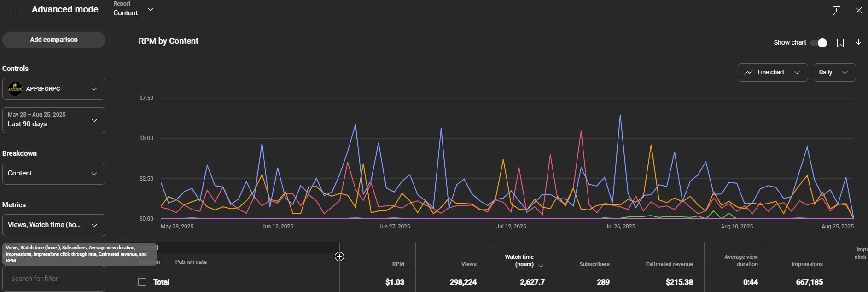Click the APPSFORPC channel avatar
This screenshot has height=292, width=868.
pyautogui.click(x=15, y=89)
